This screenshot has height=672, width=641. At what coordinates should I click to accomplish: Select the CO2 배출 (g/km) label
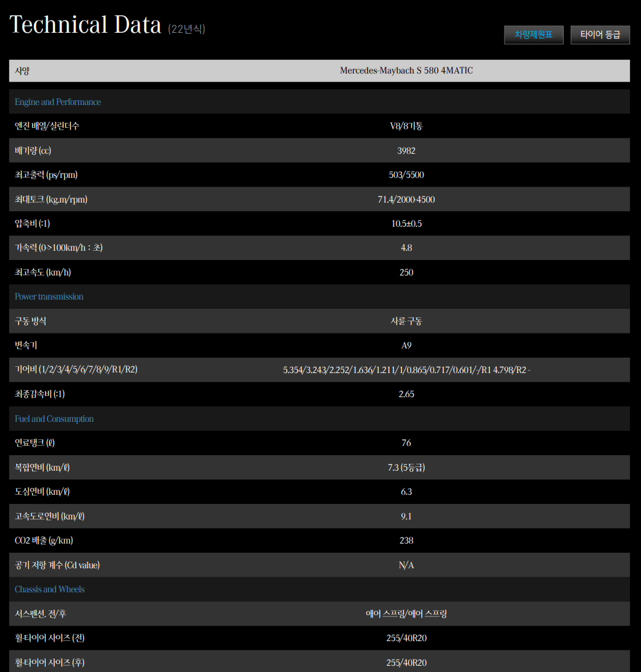(44, 540)
